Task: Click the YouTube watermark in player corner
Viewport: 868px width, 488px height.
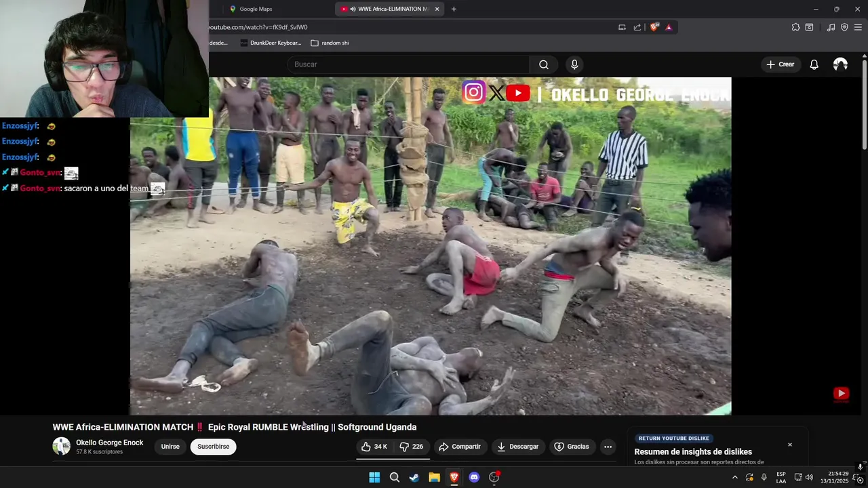Action: pyautogui.click(x=841, y=394)
